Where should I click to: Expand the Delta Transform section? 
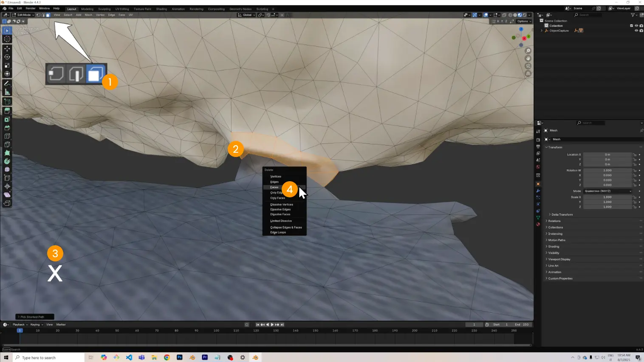pyautogui.click(x=562, y=214)
